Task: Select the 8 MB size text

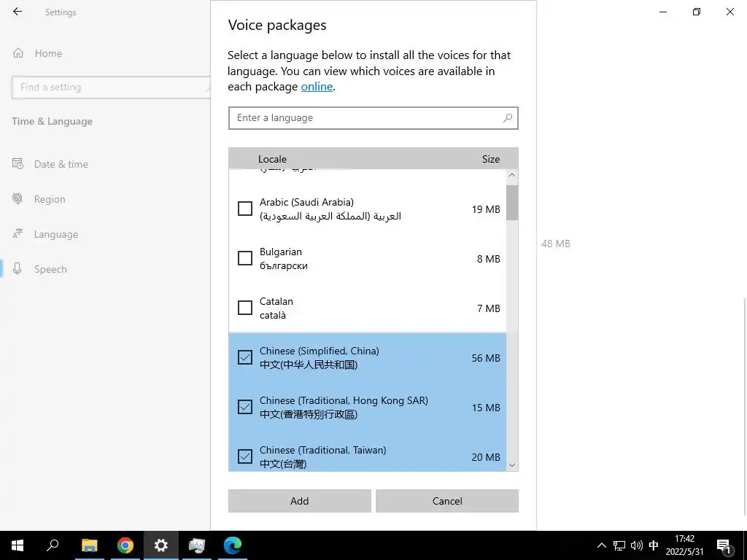Action: 488,259
